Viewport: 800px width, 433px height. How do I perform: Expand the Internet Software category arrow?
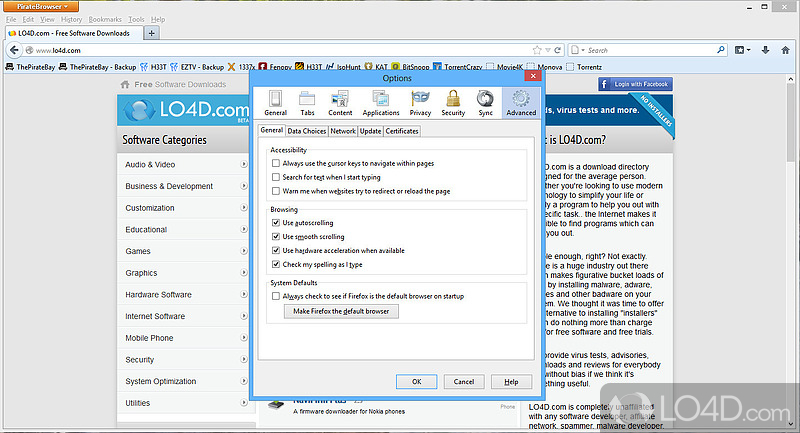(243, 316)
